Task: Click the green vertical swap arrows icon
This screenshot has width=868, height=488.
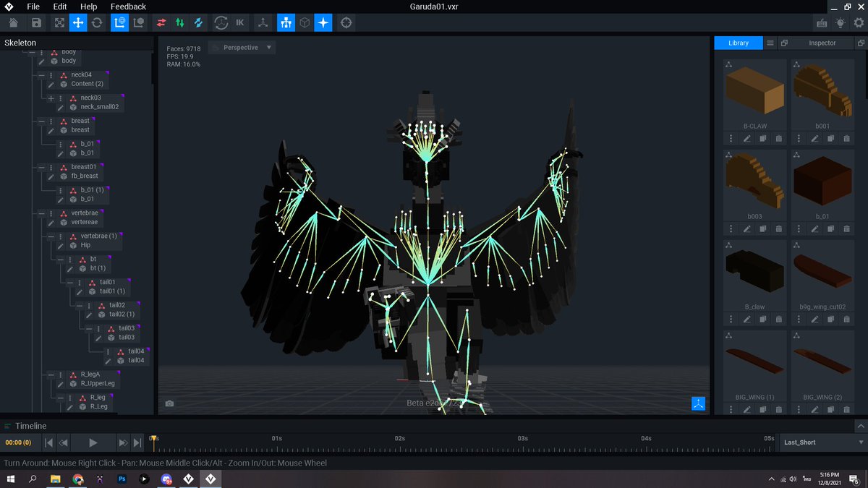Action: click(179, 23)
